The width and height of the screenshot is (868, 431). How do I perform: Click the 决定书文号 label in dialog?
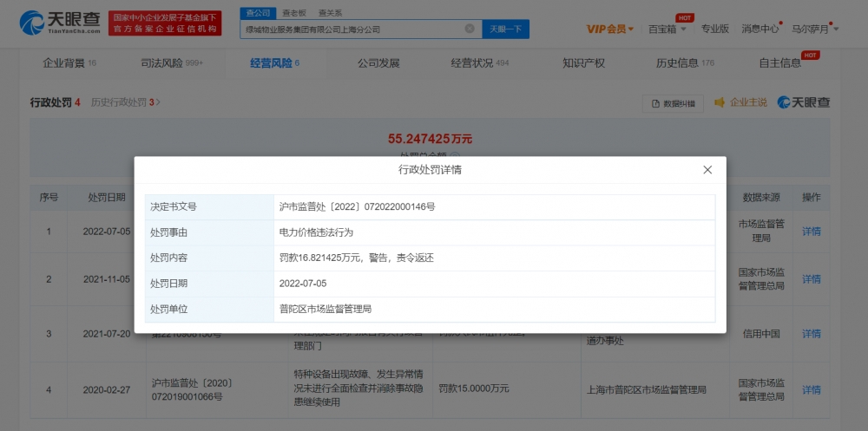174,207
